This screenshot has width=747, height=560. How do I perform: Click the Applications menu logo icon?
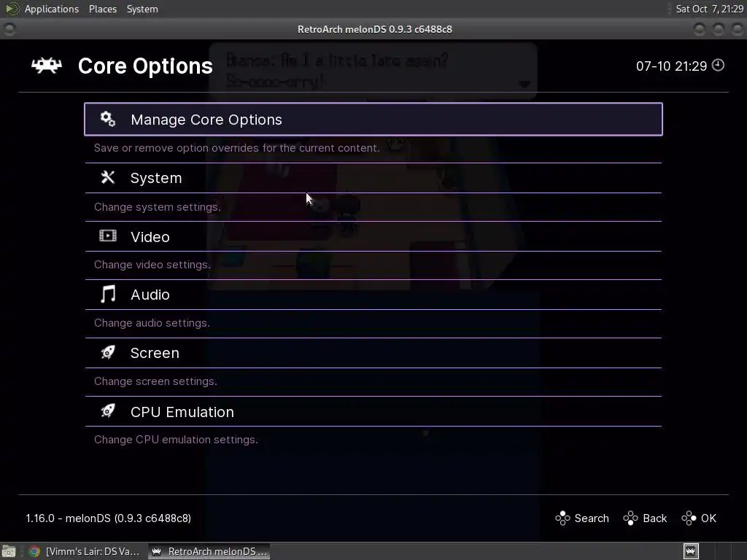point(12,9)
